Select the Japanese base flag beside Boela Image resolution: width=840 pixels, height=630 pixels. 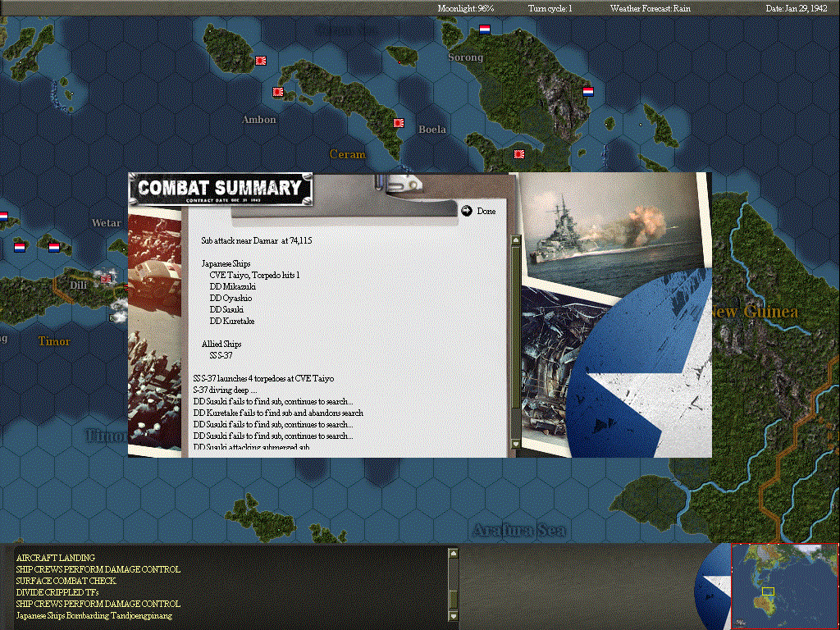(399, 123)
